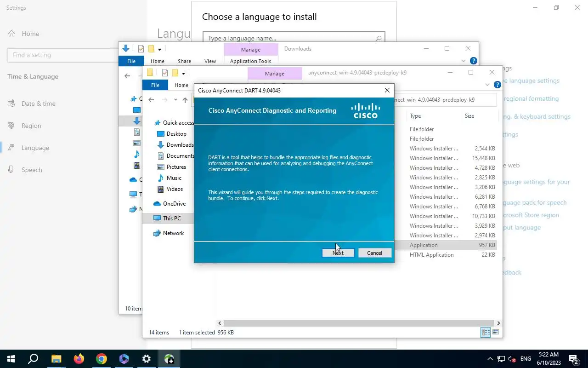Expand the ribbon in the anyconnect Explorer window
Image resolution: width=588 pixels, height=368 pixels.
click(x=487, y=85)
